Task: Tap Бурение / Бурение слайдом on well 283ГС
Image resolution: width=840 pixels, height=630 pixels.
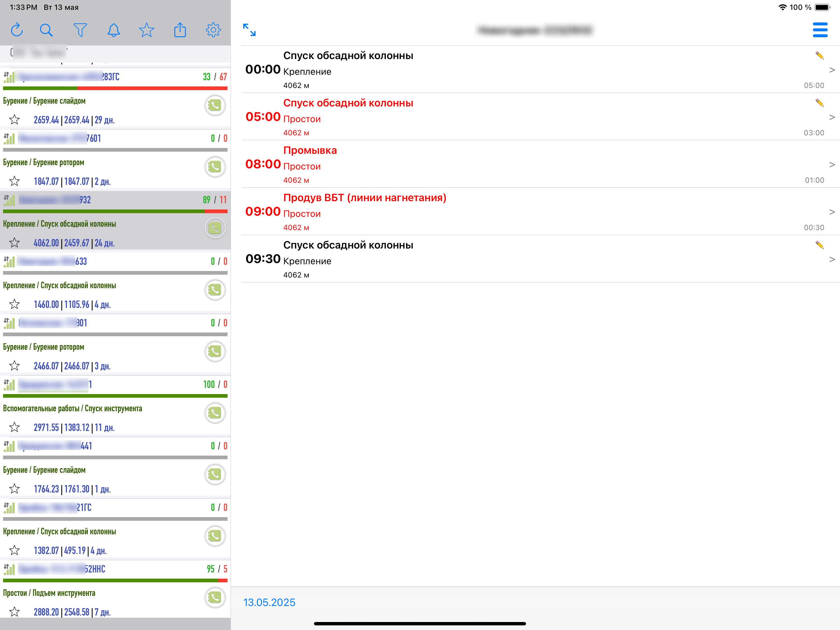Action: pos(45,101)
